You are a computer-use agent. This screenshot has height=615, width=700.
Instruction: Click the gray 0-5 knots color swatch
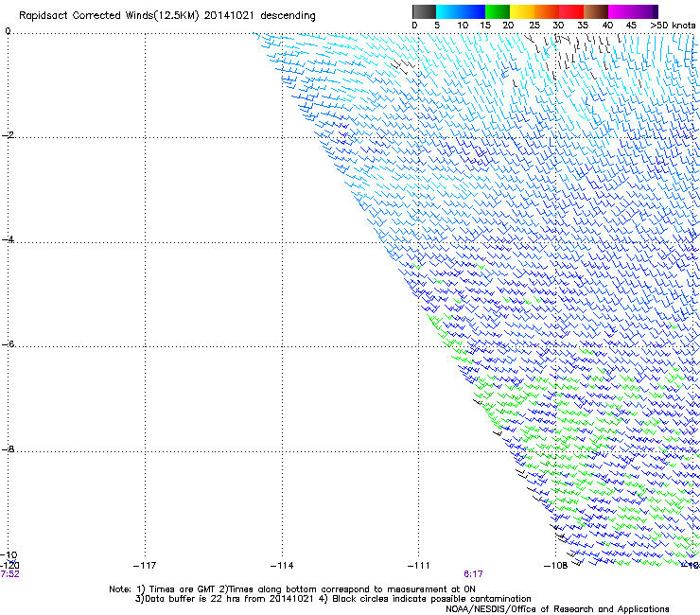coord(424,11)
